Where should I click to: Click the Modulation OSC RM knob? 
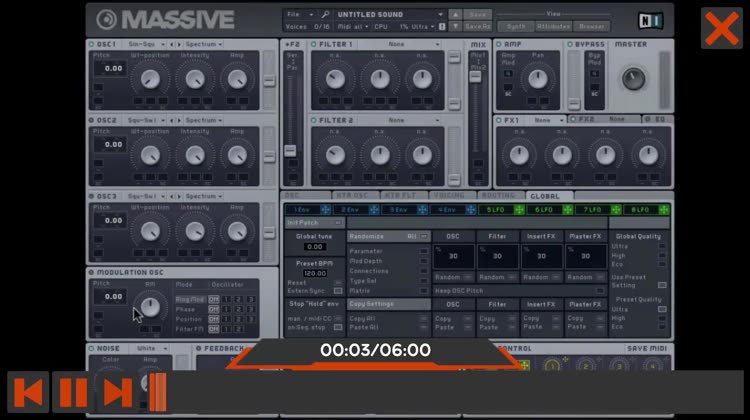(x=150, y=308)
